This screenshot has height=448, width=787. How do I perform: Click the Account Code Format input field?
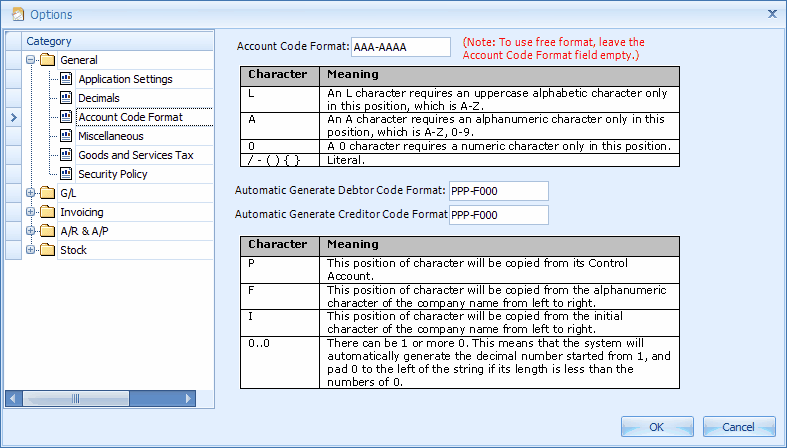[401, 47]
